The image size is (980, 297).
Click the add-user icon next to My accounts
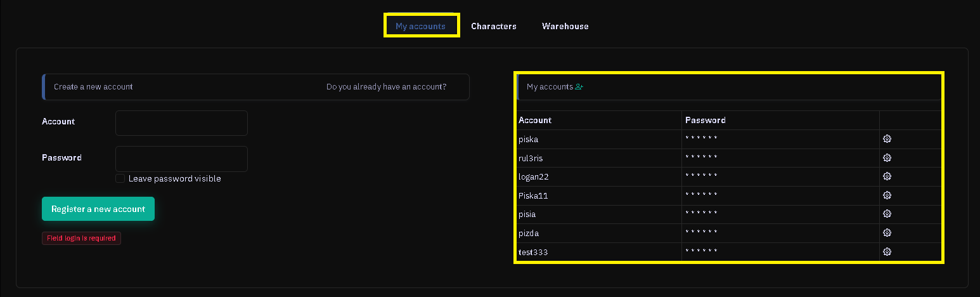coord(579,87)
